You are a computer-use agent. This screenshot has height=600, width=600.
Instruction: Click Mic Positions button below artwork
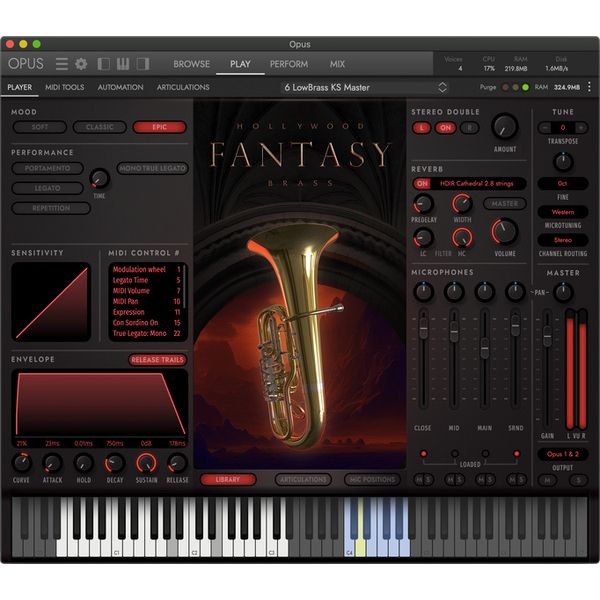(372, 479)
